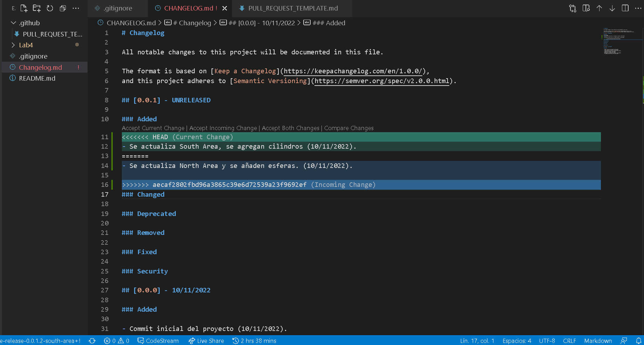
Task: Open notifications bell
Action: pos(639,341)
